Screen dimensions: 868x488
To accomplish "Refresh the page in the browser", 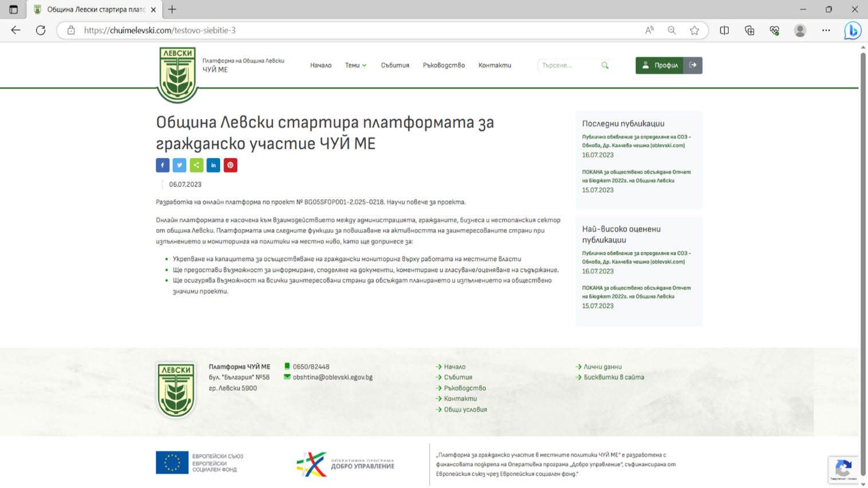I will tap(41, 30).
